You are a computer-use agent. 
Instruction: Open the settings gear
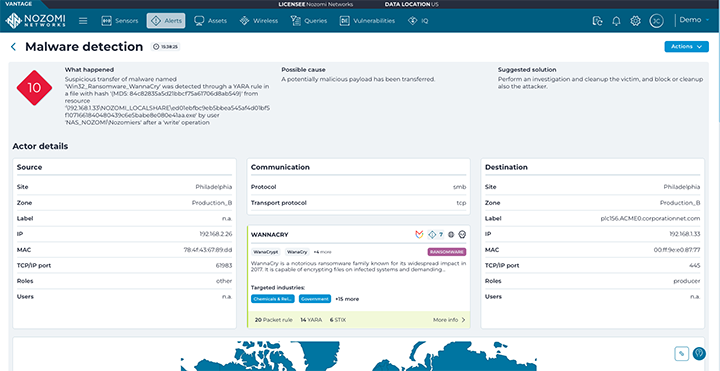click(x=636, y=21)
